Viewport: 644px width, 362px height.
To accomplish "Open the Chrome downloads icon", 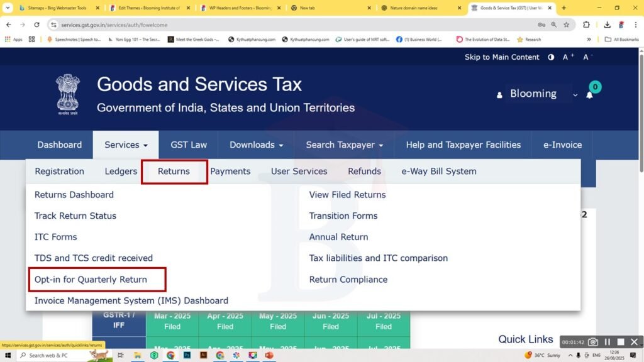I will [x=607, y=25].
